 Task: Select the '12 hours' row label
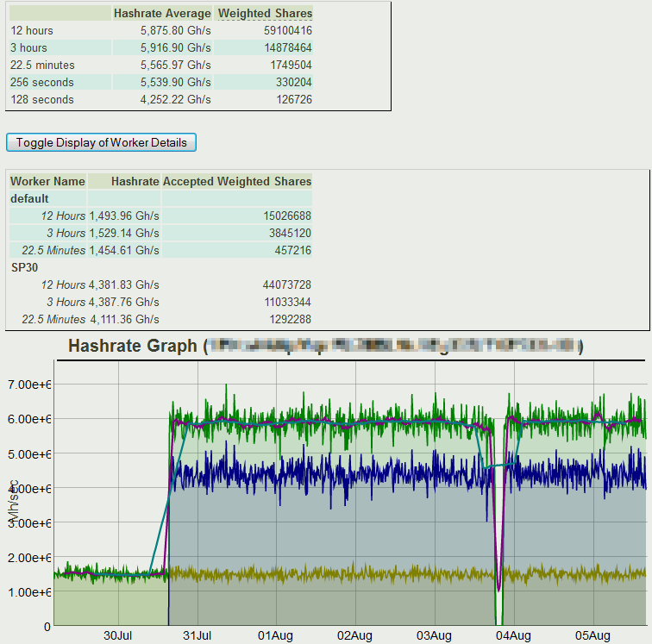pos(32,31)
